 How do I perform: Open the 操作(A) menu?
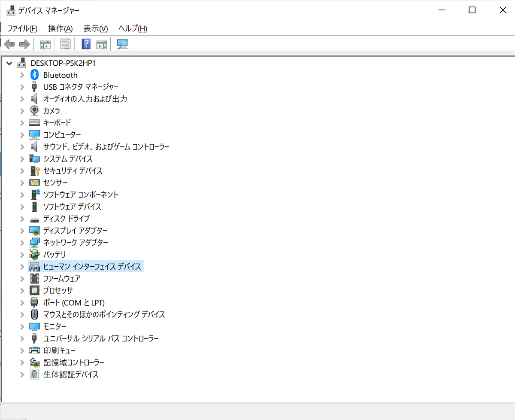pos(60,28)
